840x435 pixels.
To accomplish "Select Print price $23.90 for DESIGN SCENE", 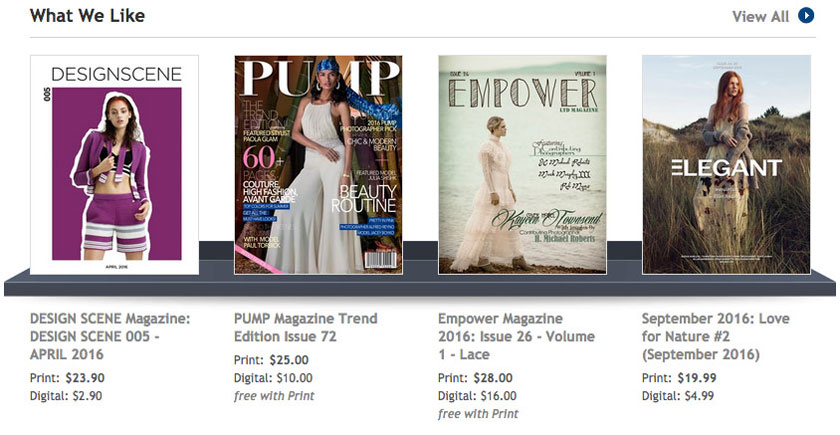I will pyautogui.click(x=67, y=378).
